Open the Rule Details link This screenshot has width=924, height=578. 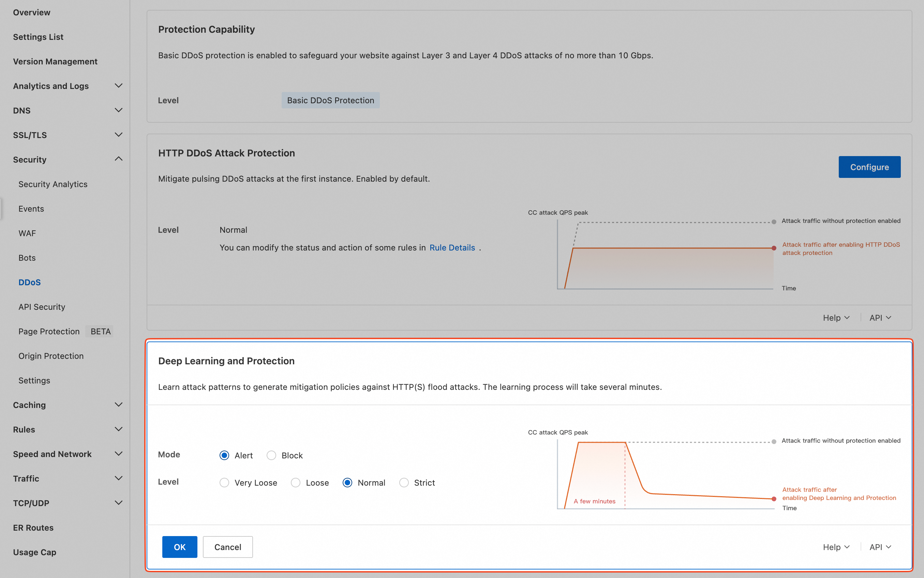452,248
